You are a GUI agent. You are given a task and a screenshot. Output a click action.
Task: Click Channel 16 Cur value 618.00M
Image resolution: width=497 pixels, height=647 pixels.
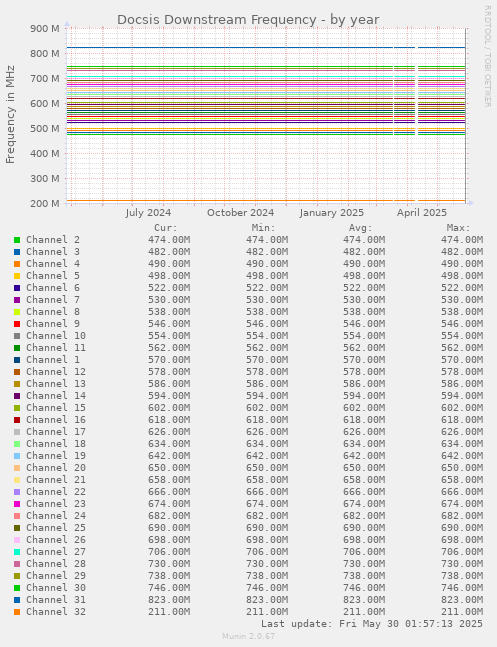point(169,420)
